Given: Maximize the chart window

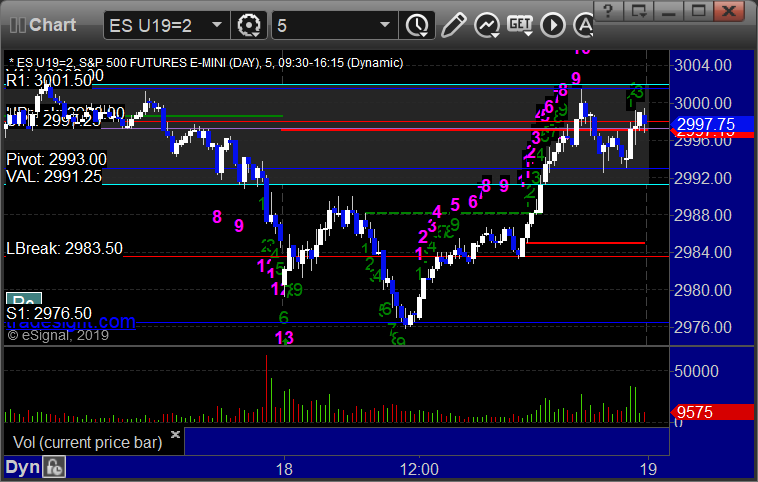Looking at the screenshot, I should coord(698,11).
